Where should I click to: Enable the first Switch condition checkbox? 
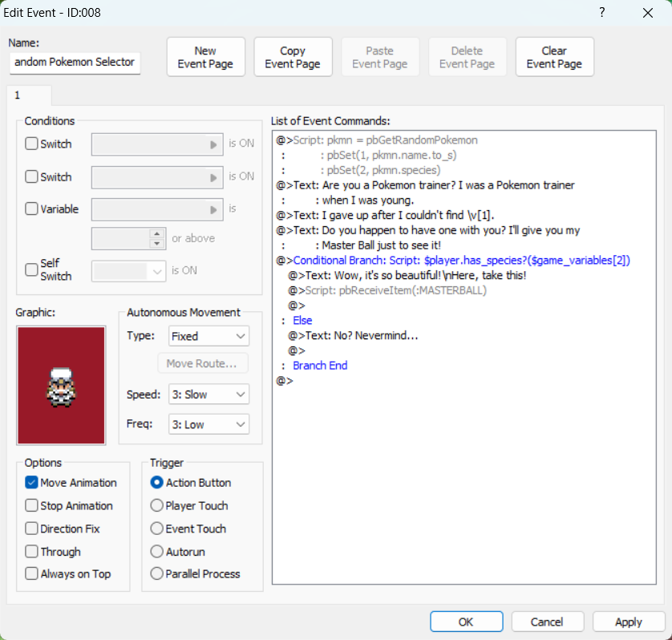32,144
